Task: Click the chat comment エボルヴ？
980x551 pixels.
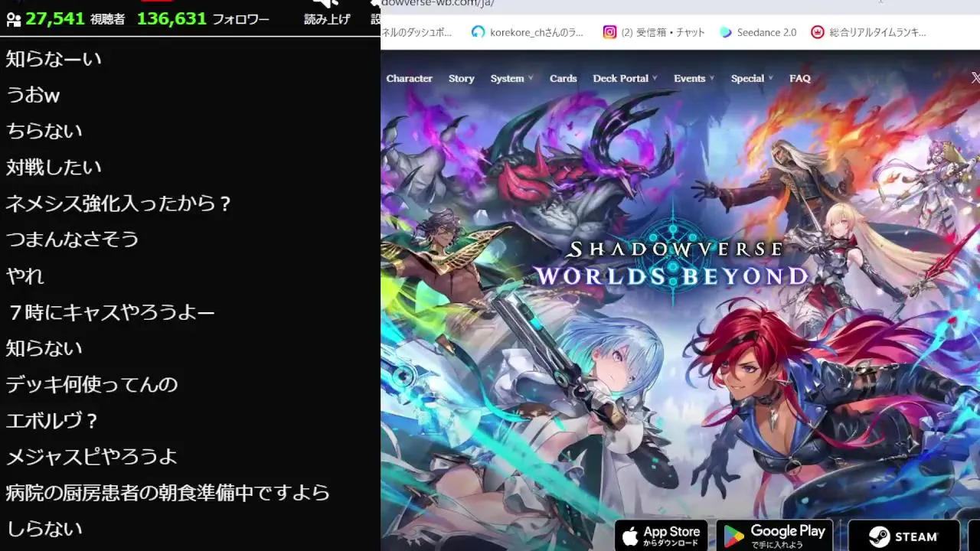Action: click(x=53, y=421)
